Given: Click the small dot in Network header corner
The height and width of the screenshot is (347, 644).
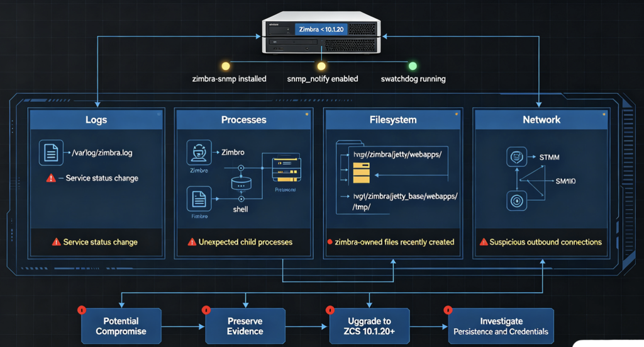Looking at the screenshot, I should pyautogui.click(x=604, y=114).
